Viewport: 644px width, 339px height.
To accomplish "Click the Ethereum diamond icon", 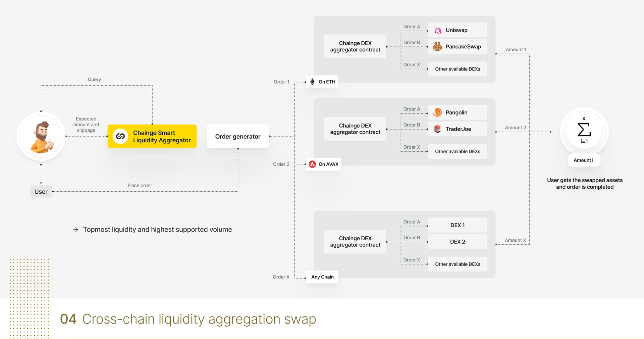I will [312, 82].
